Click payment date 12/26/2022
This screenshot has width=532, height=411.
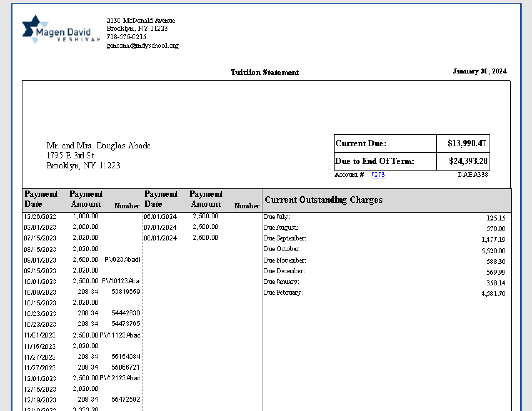40,217
